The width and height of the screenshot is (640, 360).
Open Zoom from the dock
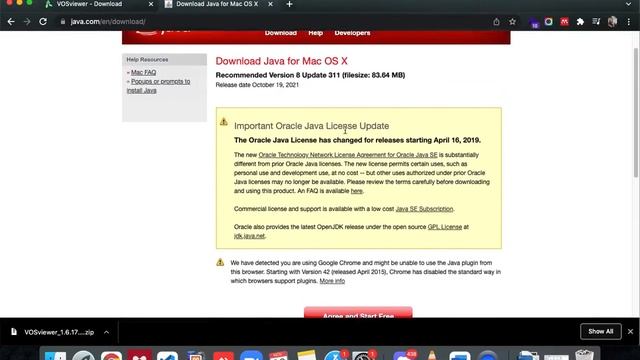click(x=251, y=356)
